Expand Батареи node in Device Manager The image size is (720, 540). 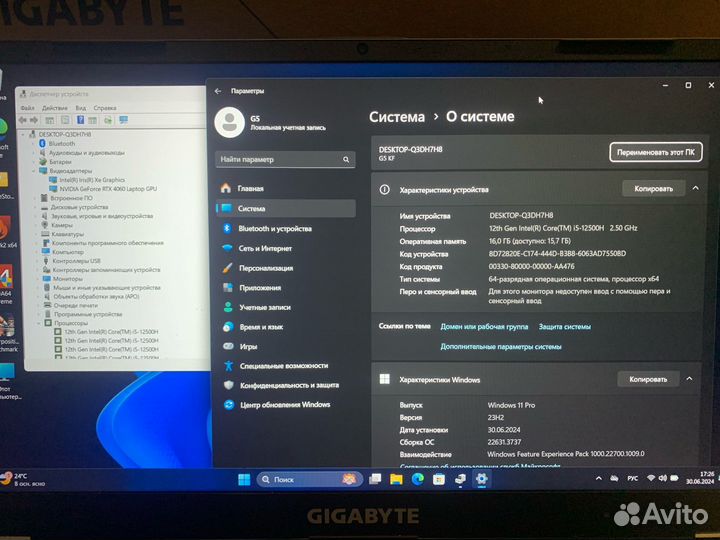pyautogui.click(x=34, y=162)
